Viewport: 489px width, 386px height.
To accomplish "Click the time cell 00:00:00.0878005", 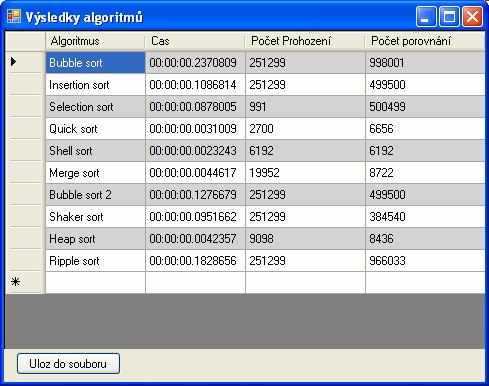I will (x=195, y=107).
